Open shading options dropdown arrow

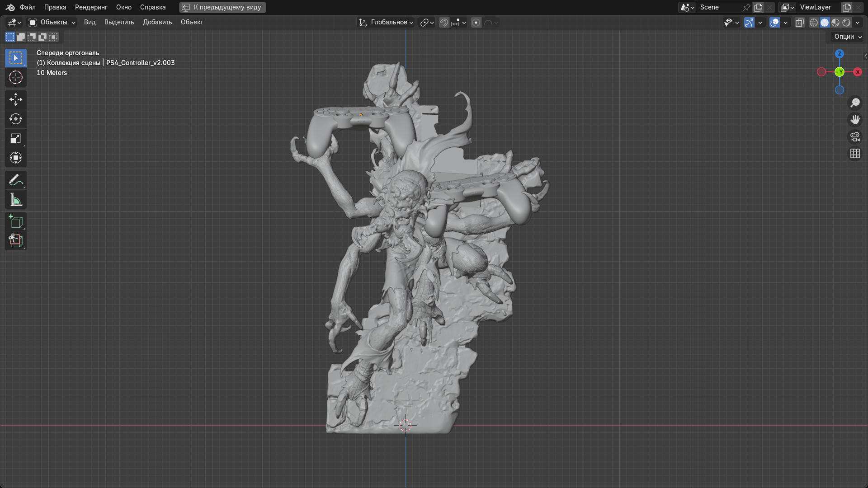(x=858, y=23)
